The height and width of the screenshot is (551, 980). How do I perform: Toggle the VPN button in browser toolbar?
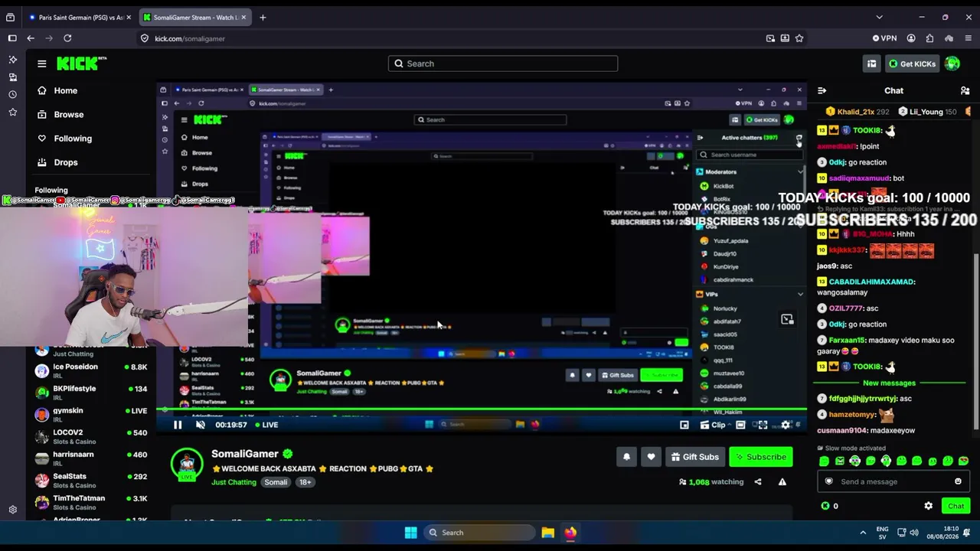pos(885,38)
